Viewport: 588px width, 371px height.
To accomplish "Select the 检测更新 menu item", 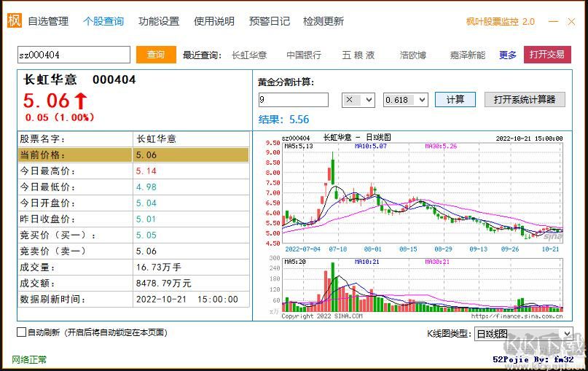I will click(x=324, y=21).
